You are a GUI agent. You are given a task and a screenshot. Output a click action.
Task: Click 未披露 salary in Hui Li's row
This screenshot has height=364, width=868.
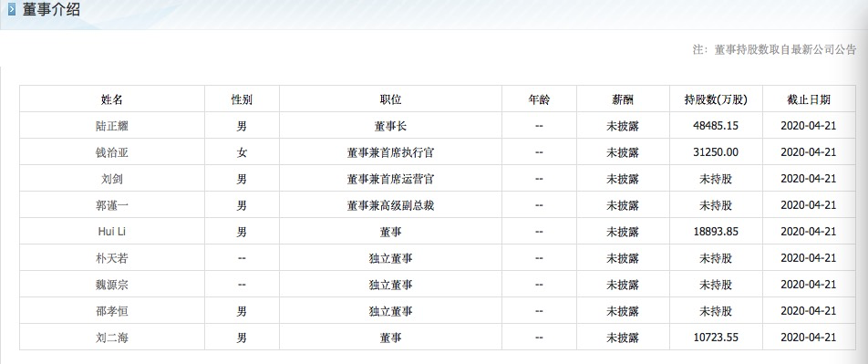[623, 232]
